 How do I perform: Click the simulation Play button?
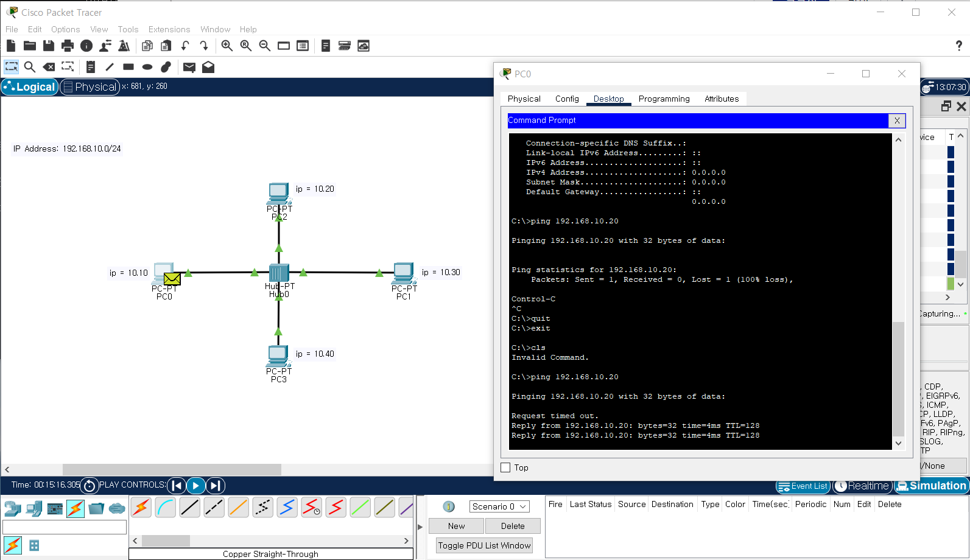(x=195, y=485)
